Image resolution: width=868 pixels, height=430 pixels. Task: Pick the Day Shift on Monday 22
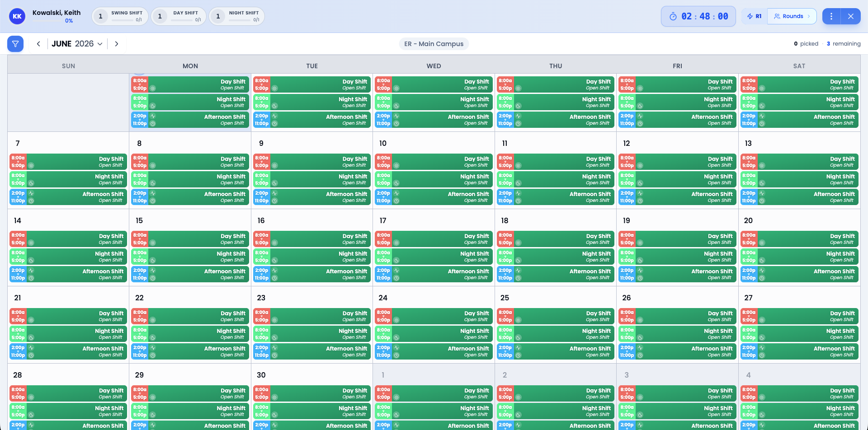[x=190, y=316]
